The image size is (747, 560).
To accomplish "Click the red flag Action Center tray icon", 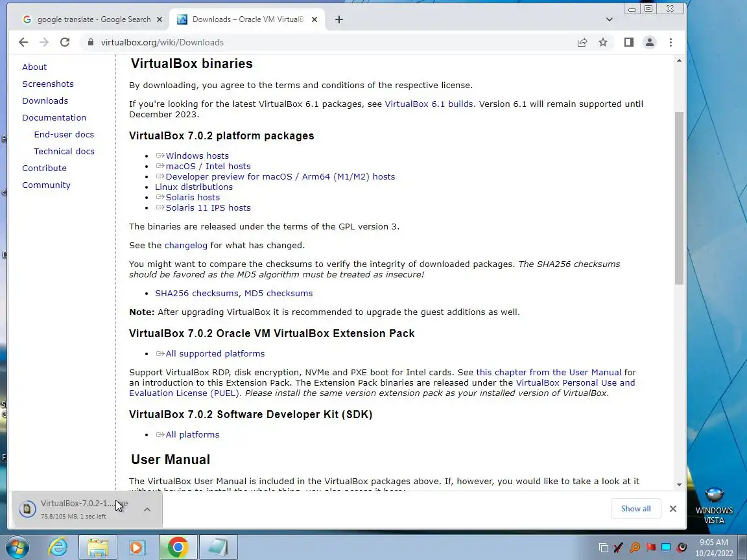I will tap(650, 548).
